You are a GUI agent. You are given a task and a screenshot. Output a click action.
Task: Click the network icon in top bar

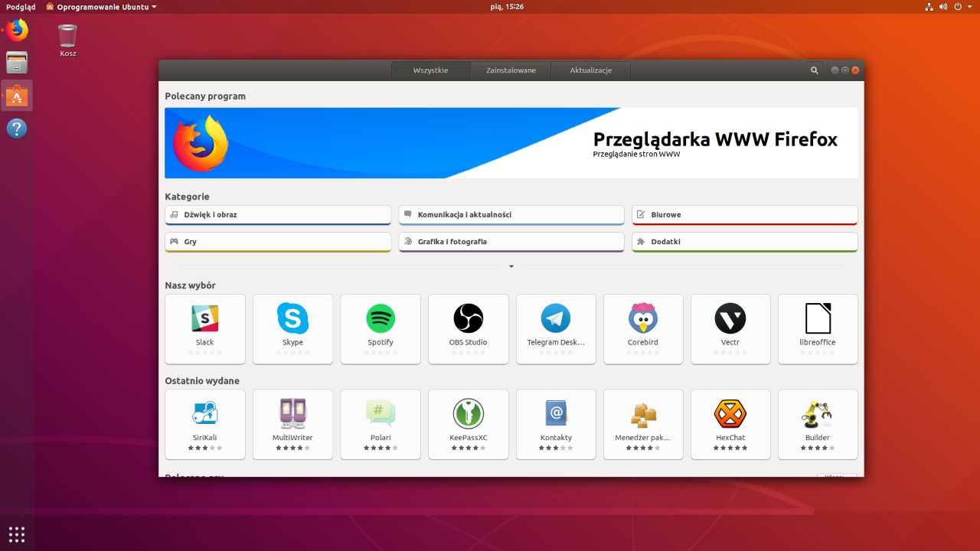click(x=929, y=6)
